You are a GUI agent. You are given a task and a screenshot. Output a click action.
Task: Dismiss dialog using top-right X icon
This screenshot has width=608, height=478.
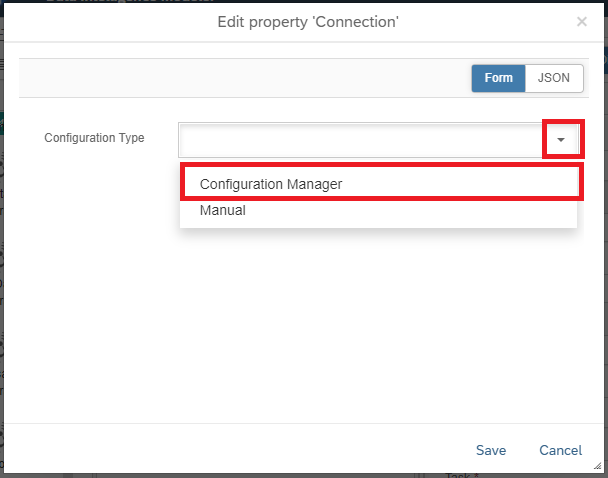pyautogui.click(x=582, y=21)
